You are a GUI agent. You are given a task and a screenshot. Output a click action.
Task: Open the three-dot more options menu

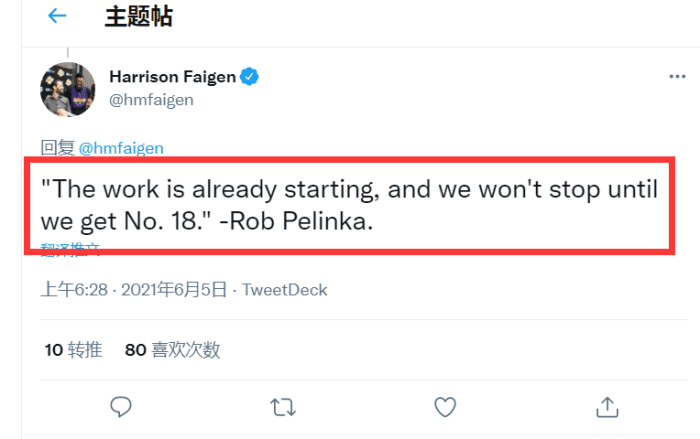tap(677, 76)
